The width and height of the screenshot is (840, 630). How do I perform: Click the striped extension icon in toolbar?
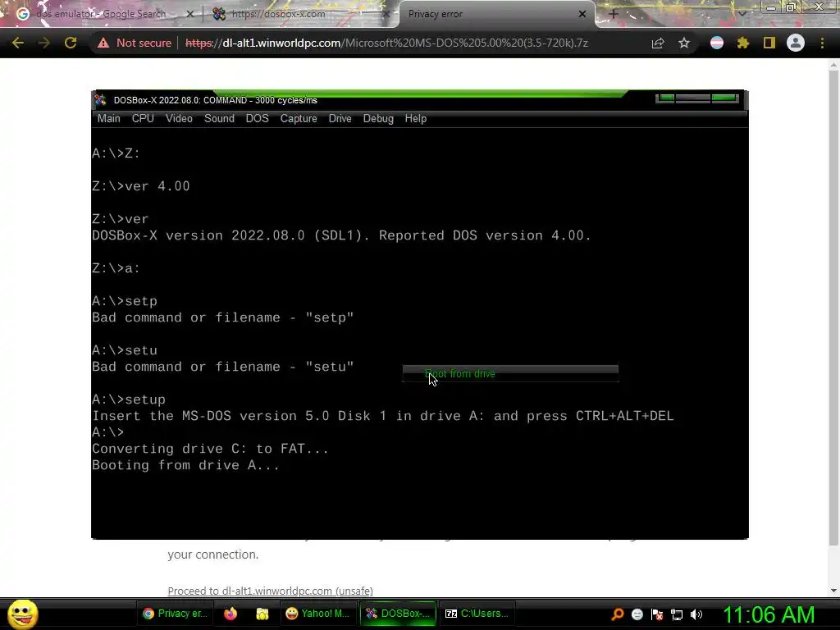tap(717, 43)
